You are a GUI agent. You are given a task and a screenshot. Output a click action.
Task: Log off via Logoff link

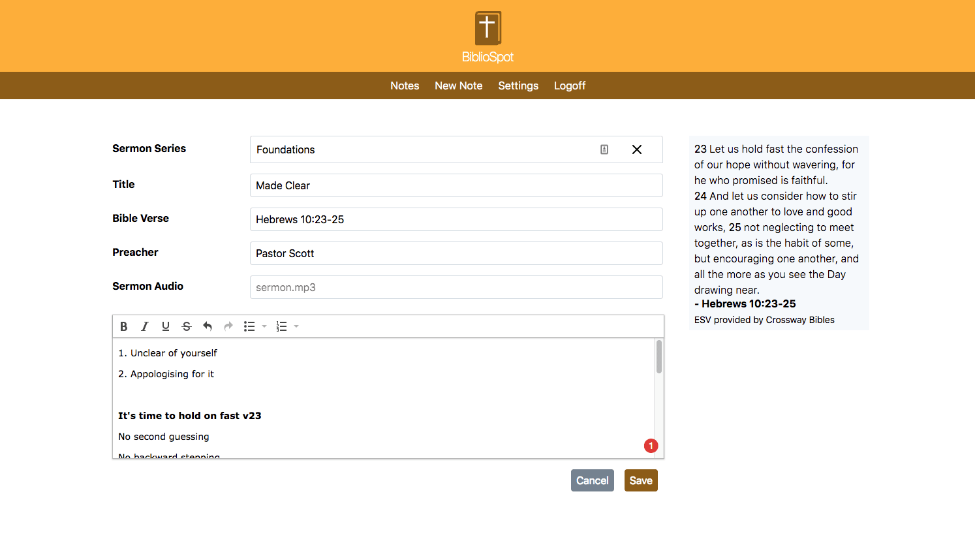click(570, 86)
